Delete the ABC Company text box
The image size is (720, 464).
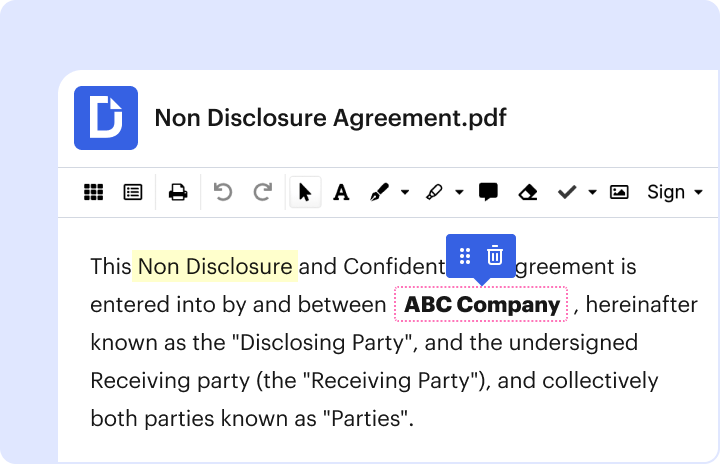click(494, 255)
